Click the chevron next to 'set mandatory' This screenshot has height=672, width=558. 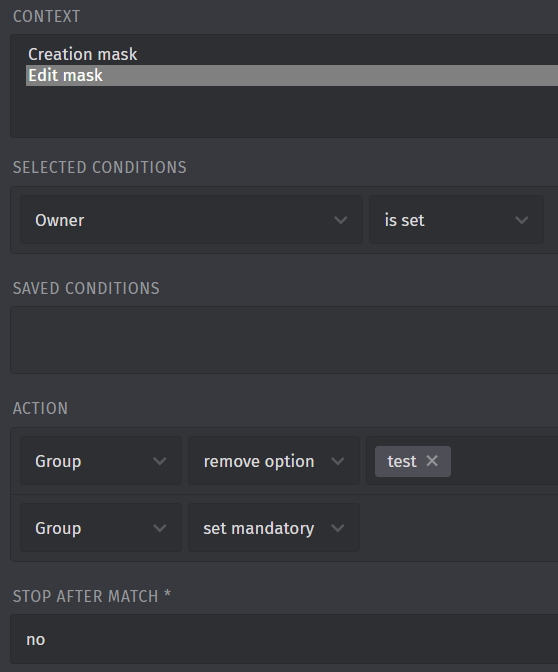pyautogui.click(x=338, y=528)
